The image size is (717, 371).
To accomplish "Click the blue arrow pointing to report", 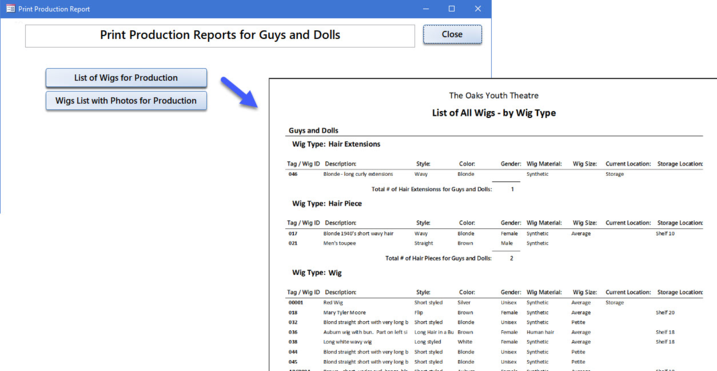I will coord(239,92).
